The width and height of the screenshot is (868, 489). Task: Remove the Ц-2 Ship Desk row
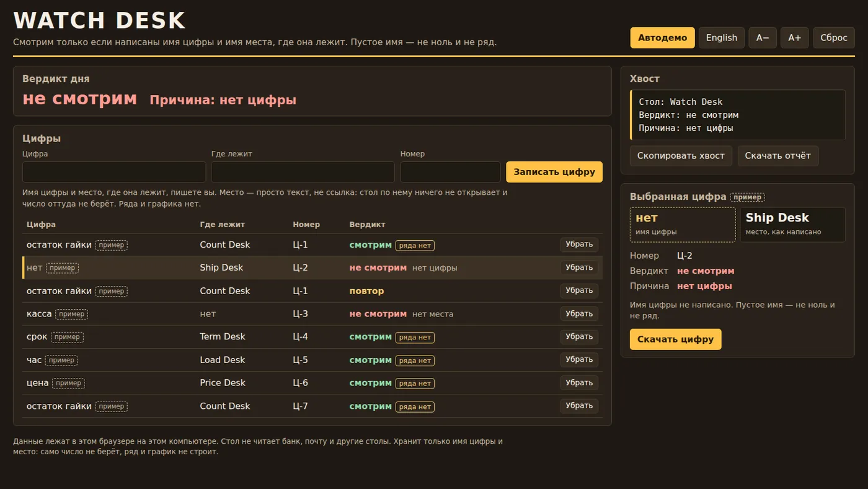coord(579,267)
